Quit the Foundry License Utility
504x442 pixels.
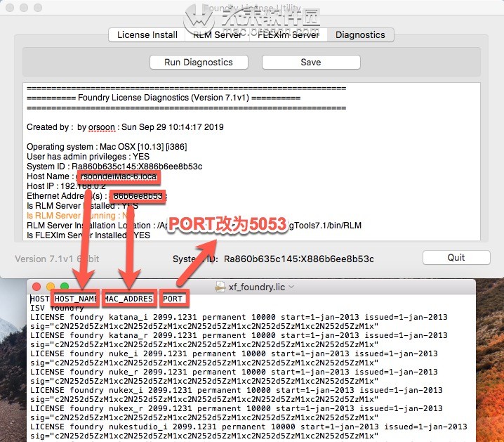pyautogui.click(x=456, y=257)
